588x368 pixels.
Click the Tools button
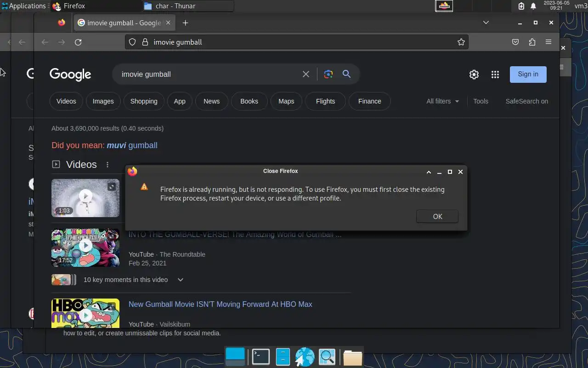(481, 101)
